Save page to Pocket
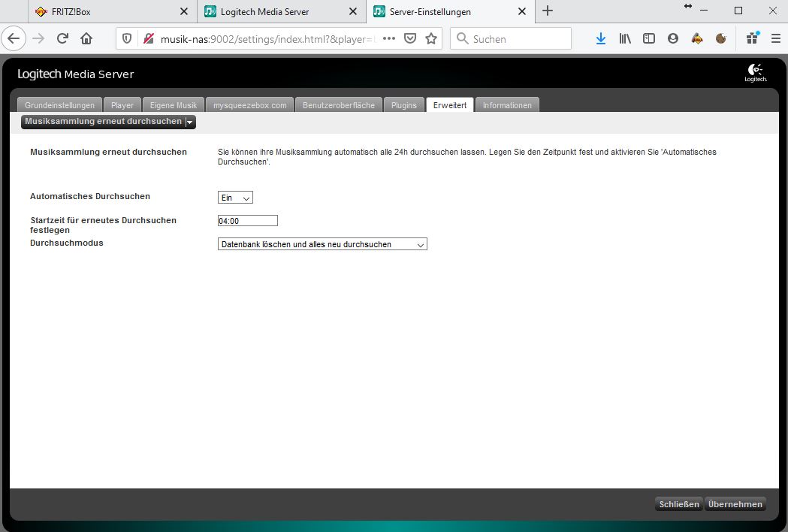This screenshot has height=532, width=788. (x=410, y=39)
